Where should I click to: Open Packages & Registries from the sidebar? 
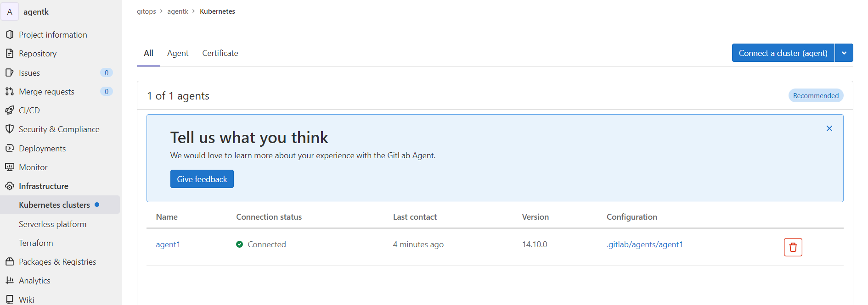click(10, 261)
